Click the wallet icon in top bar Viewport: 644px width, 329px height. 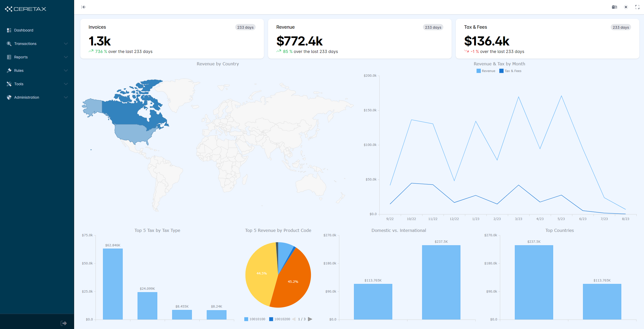coord(615,7)
